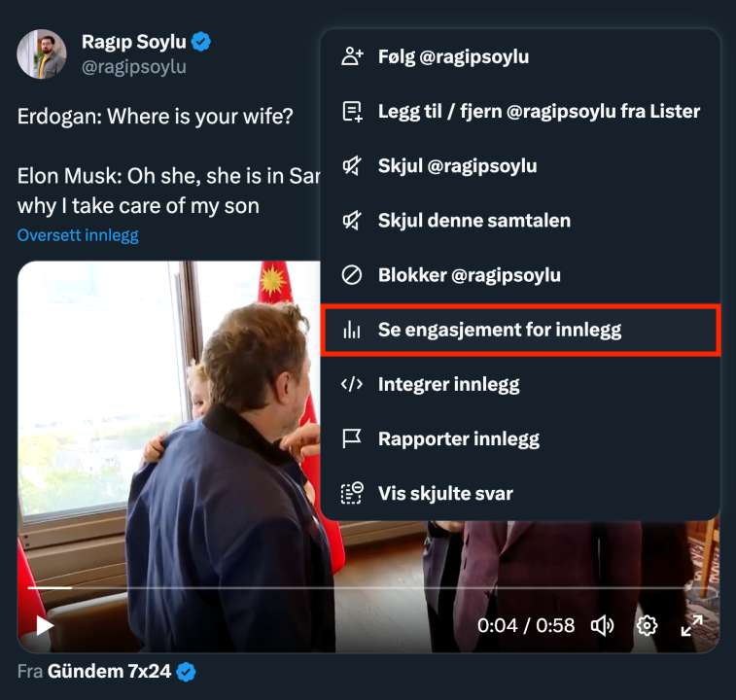Expand the video to fullscreen
Viewport: 736px width, 700px height.
[691, 625]
